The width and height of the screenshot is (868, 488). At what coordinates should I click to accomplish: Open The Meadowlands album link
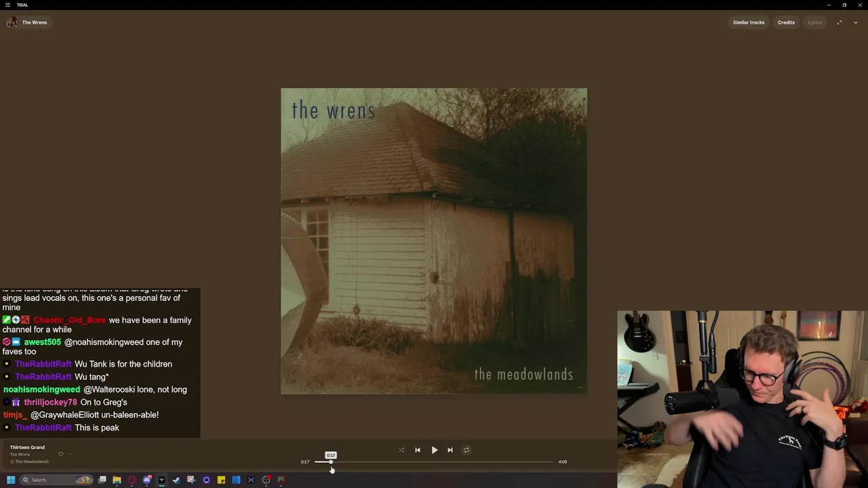point(32,462)
